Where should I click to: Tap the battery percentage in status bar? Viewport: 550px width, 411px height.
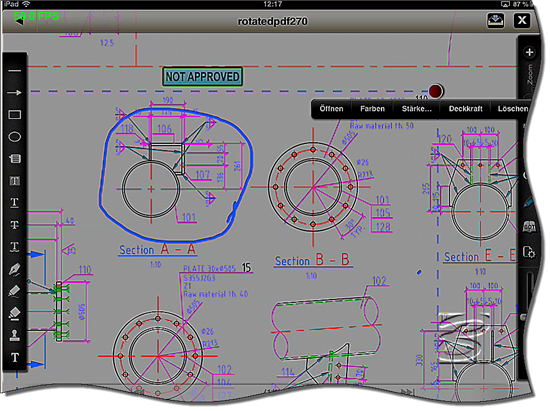[x=520, y=4]
